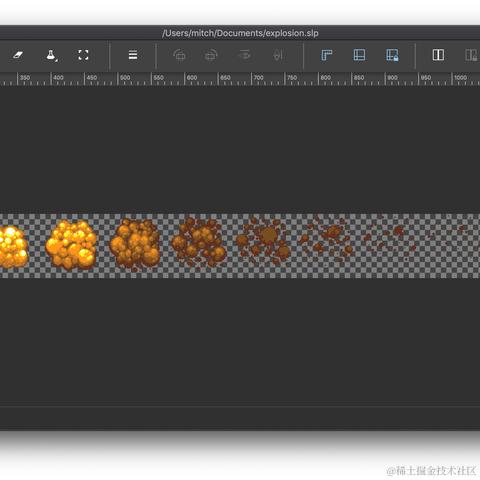This screenshot has width=480, height=480.
Task: Select the second orange explosion frame
Action: 71,245
